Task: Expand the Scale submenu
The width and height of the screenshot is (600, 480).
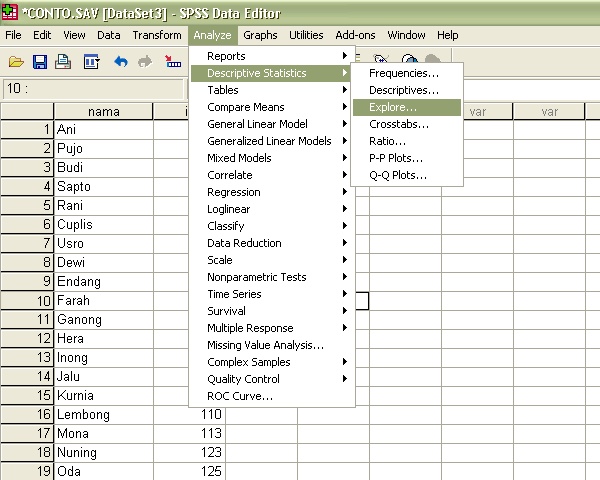Action: click(272, 260)
